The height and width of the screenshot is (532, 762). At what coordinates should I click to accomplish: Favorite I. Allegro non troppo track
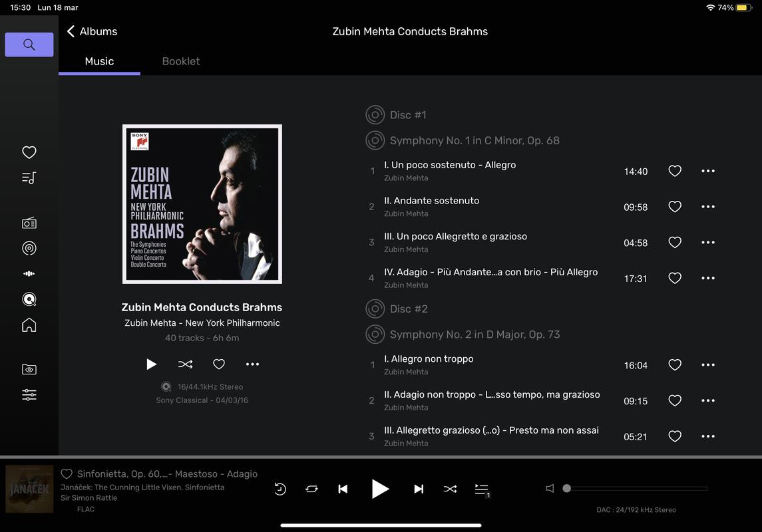click(x=675, y=364)
